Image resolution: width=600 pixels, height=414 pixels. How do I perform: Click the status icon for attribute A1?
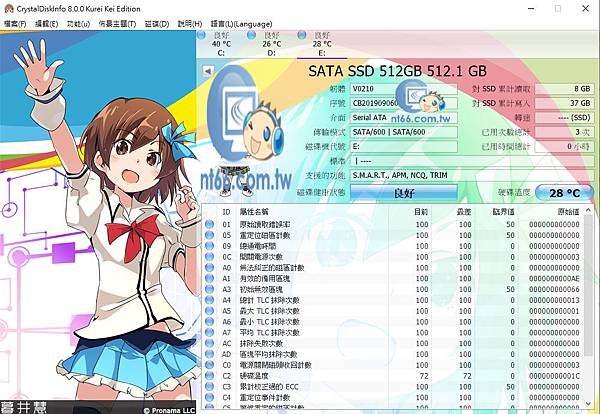[x=209, y=279]
